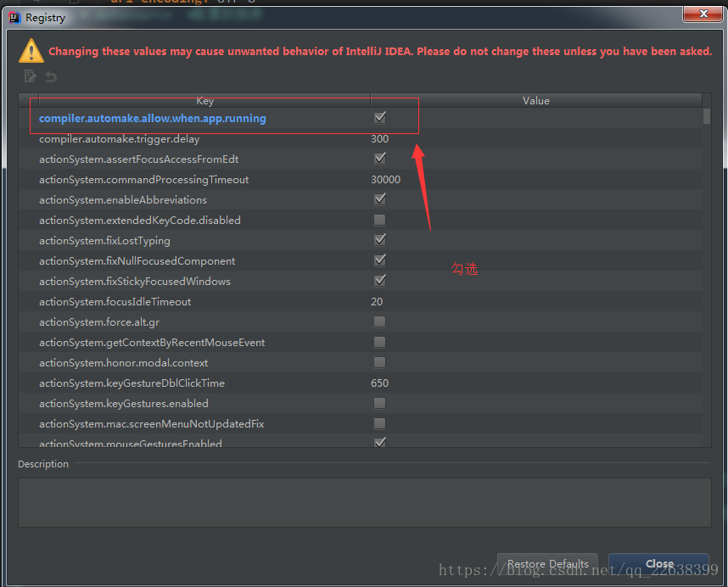Enable actionSystem.extendedKeyCode.disabled checkbox
This screenshot has width=728, height=587.
[380, 220]
